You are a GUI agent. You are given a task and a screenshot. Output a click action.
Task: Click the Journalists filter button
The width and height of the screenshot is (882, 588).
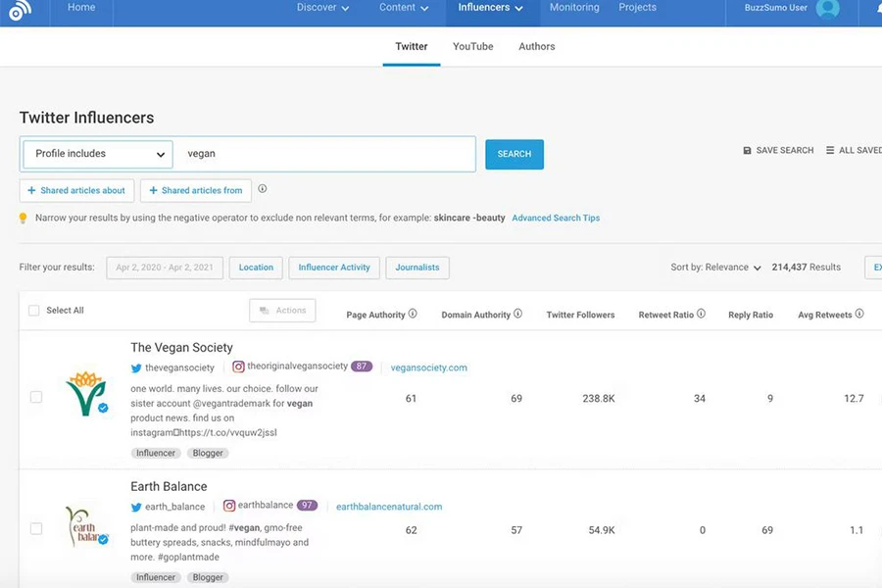click(x=417, y=268)
